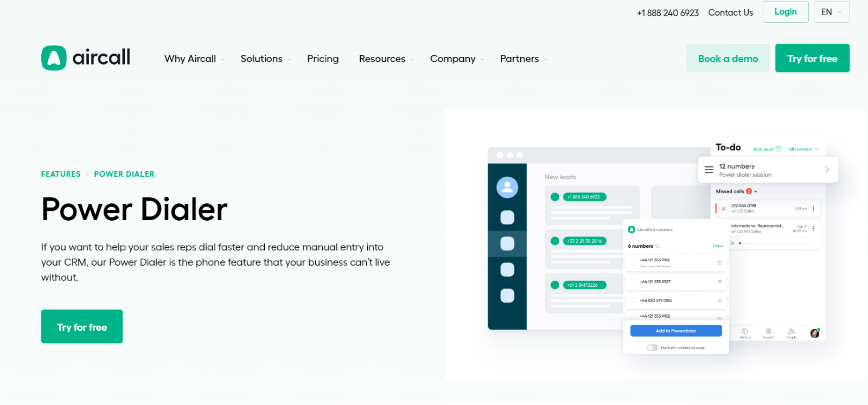The width and height of the screenshot is (868, 405).
Task: Click the Aircall logo
Action: click(86, 57)
